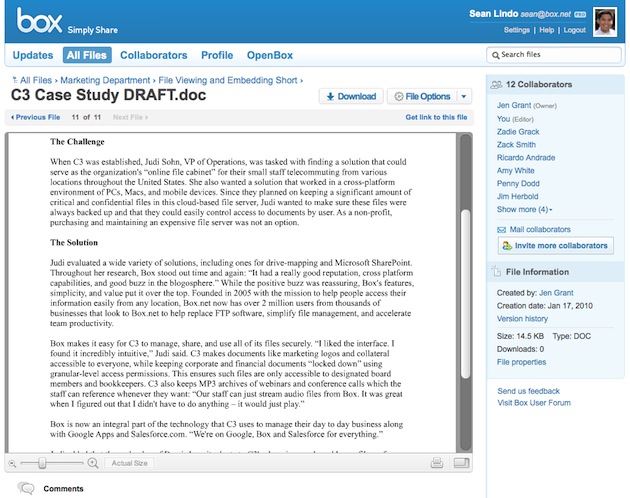630x498 pixels.
Task: Click the Download button
Action: [x=351, y=96]
